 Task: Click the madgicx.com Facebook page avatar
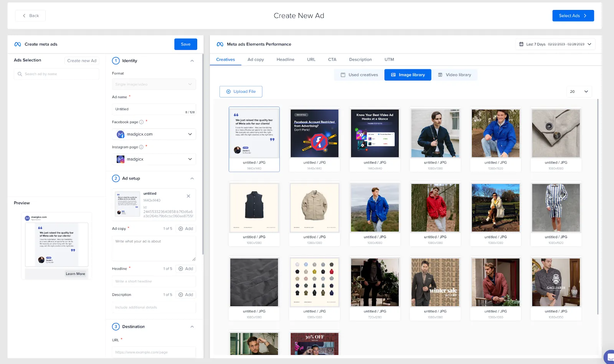pyautogui.click(x=120, y=134)
